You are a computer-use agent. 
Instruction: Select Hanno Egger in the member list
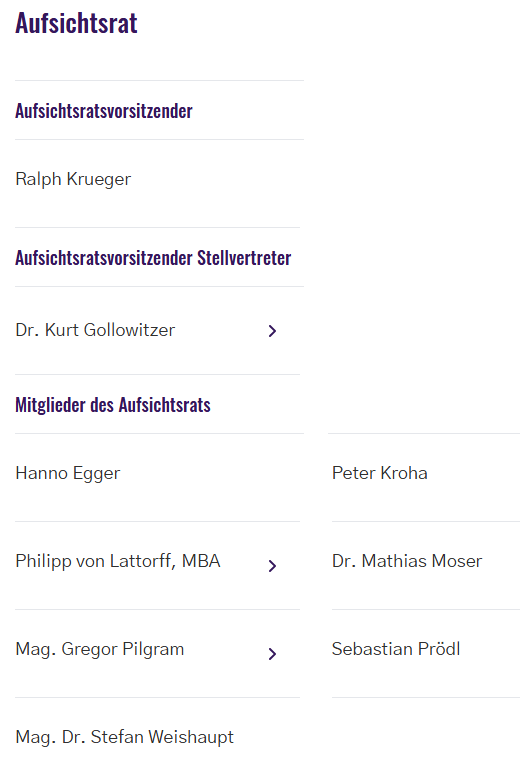click(x=68, y=474)
